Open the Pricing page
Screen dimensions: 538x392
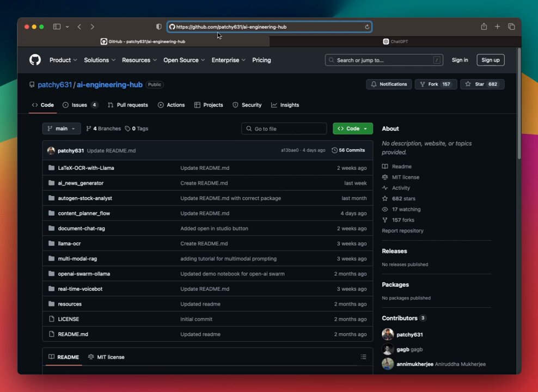point(261,60)
